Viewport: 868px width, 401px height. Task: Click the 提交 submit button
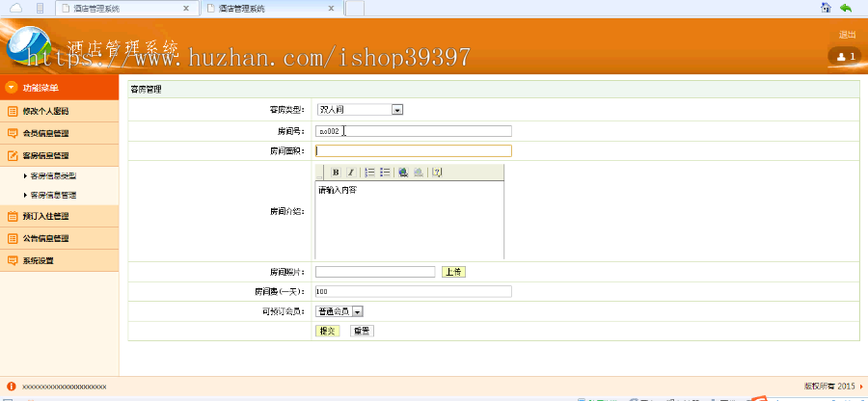(x=327, y=331)
